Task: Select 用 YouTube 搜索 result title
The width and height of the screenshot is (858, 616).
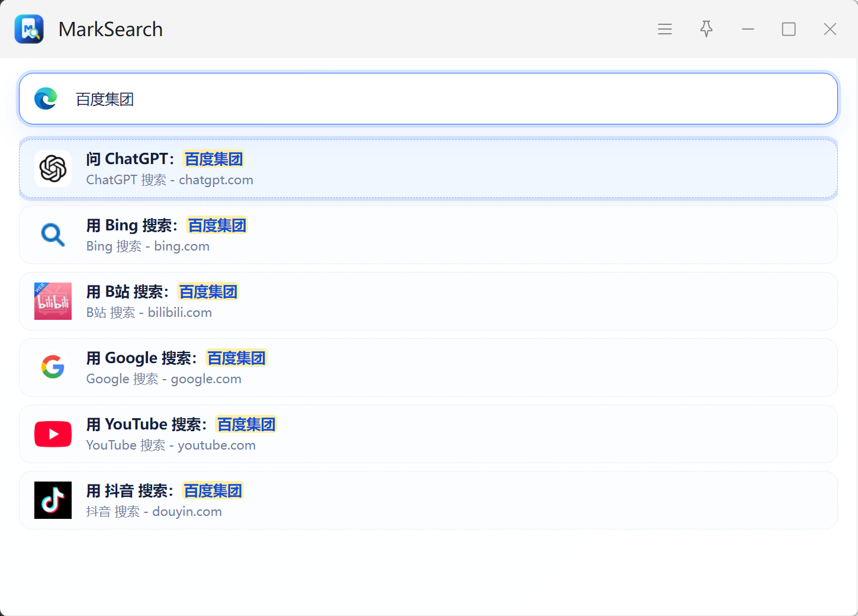Action: click(x=181, y=424)
